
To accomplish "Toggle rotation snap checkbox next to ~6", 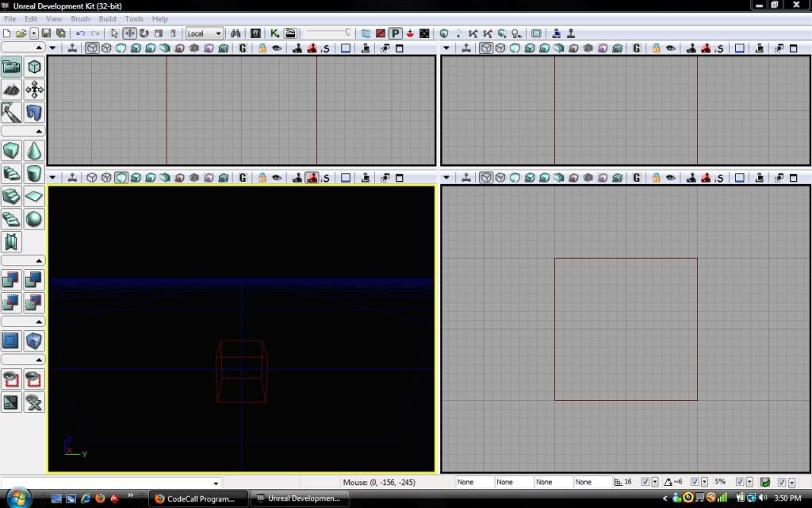I will click(x=695, y=482).
